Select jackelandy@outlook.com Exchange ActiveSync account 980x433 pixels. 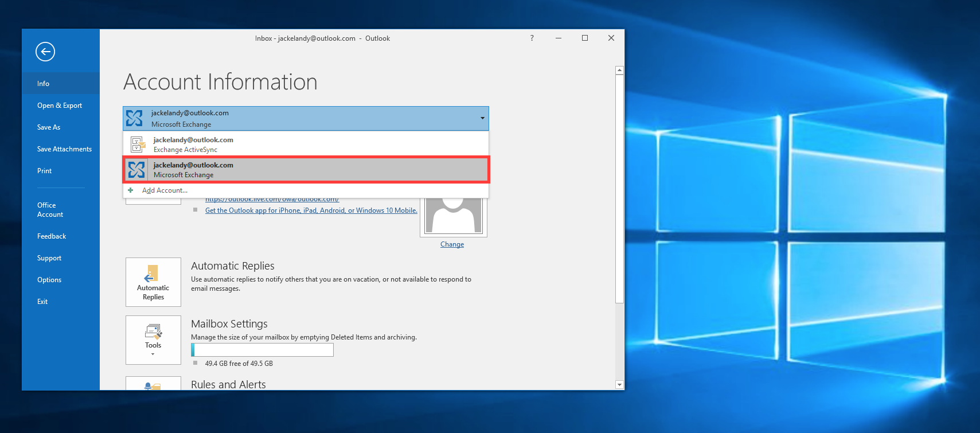pos(306,144)
